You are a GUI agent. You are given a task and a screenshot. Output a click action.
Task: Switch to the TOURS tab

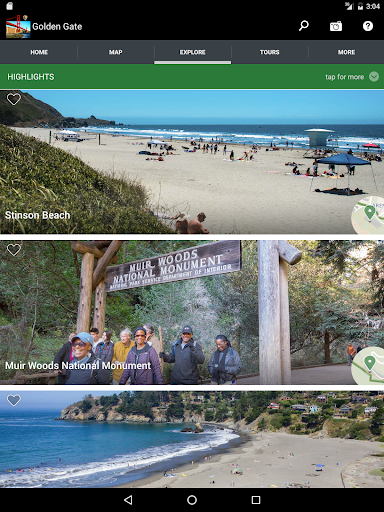click(x=269, y=52)
